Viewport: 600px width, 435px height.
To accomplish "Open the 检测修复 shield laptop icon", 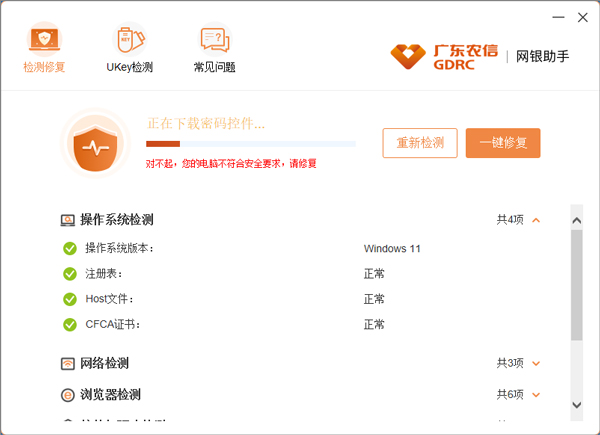I will click(x=44, y=39).
